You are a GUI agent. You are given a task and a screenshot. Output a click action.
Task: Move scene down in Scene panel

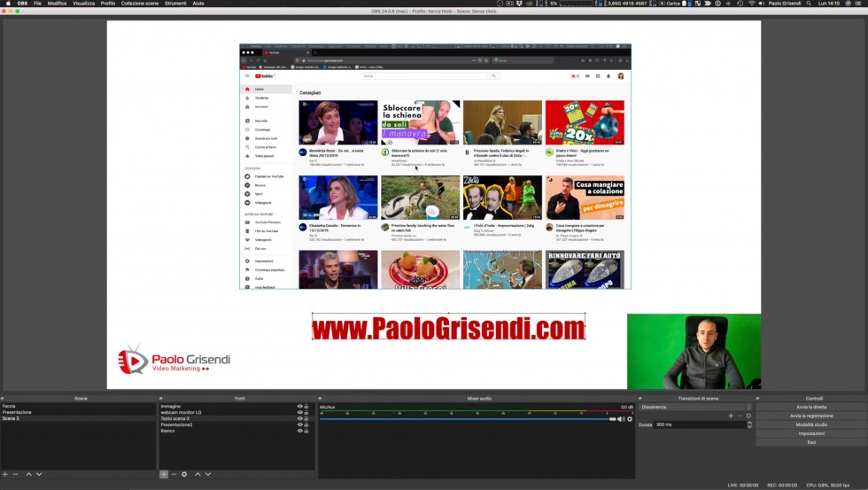39,475
